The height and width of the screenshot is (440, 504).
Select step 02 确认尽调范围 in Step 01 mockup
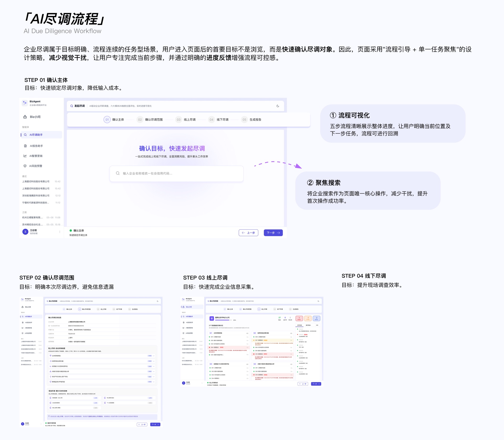tap(150, 120)
